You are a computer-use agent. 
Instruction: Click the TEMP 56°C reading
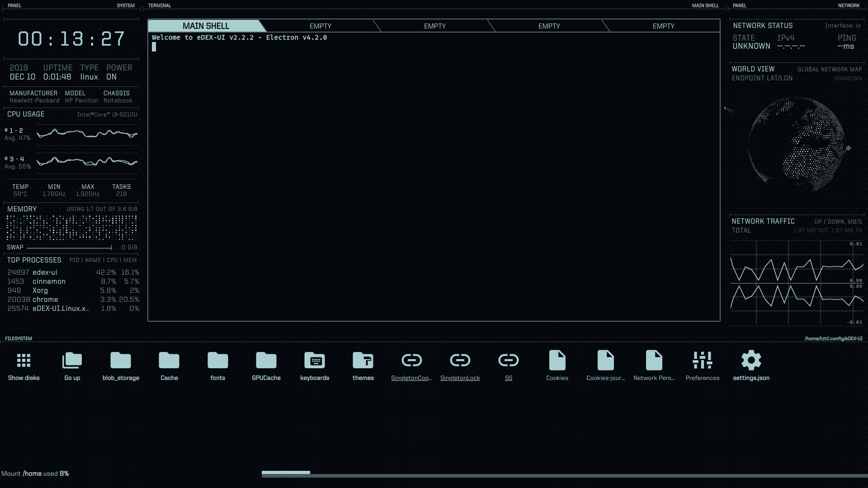click(x=20, y=190)
